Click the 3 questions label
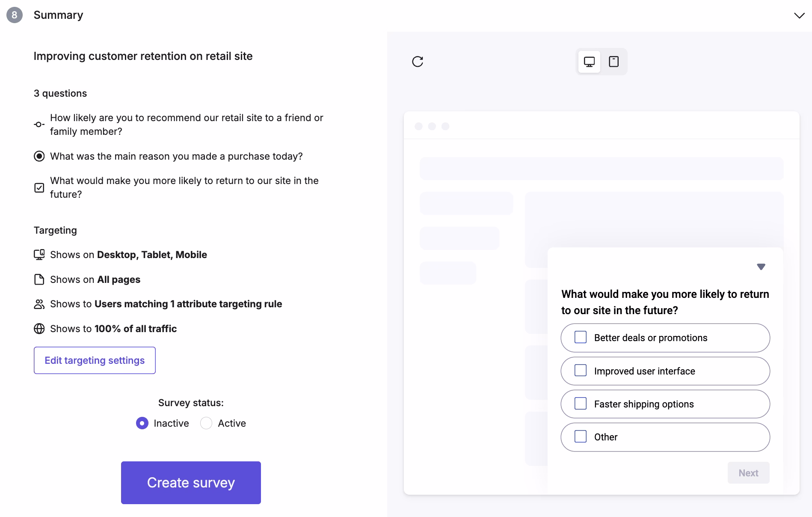812x517 pixels. [60, 93]
